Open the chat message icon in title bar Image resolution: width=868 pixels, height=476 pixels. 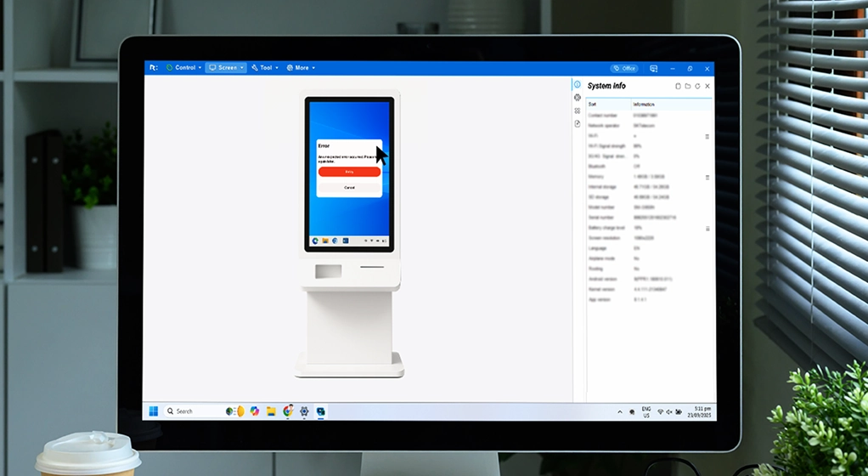pos(653,68)
